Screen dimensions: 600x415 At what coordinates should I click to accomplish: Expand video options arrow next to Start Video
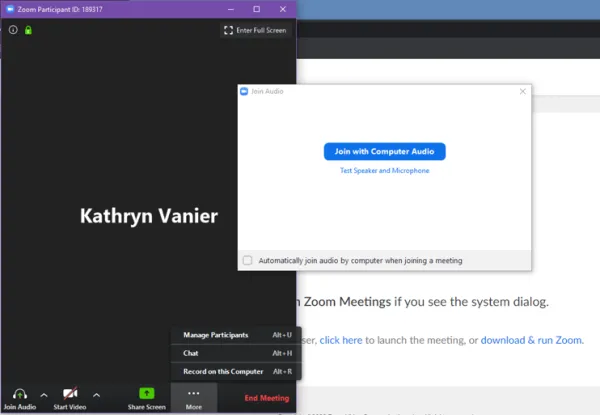point(96,395)
